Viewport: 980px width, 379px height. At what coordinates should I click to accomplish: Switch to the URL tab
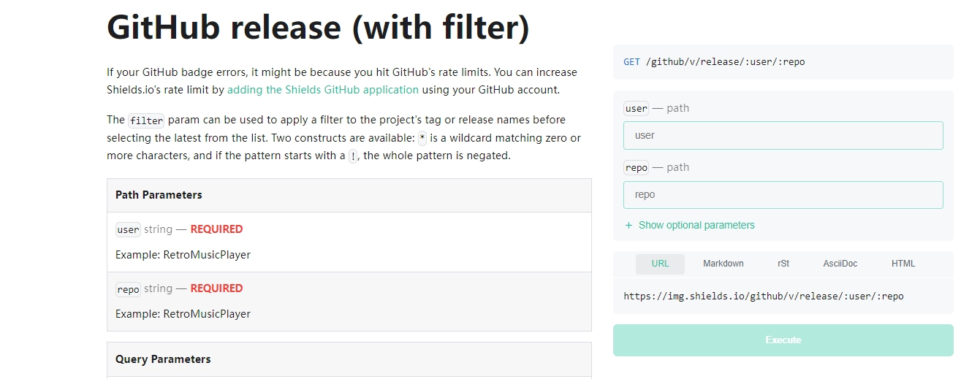[660, 264]
